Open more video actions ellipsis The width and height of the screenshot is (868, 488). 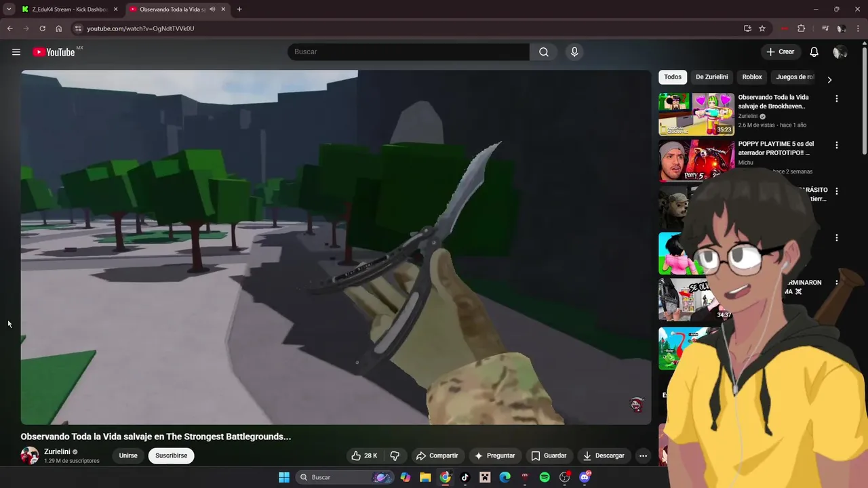643,455
